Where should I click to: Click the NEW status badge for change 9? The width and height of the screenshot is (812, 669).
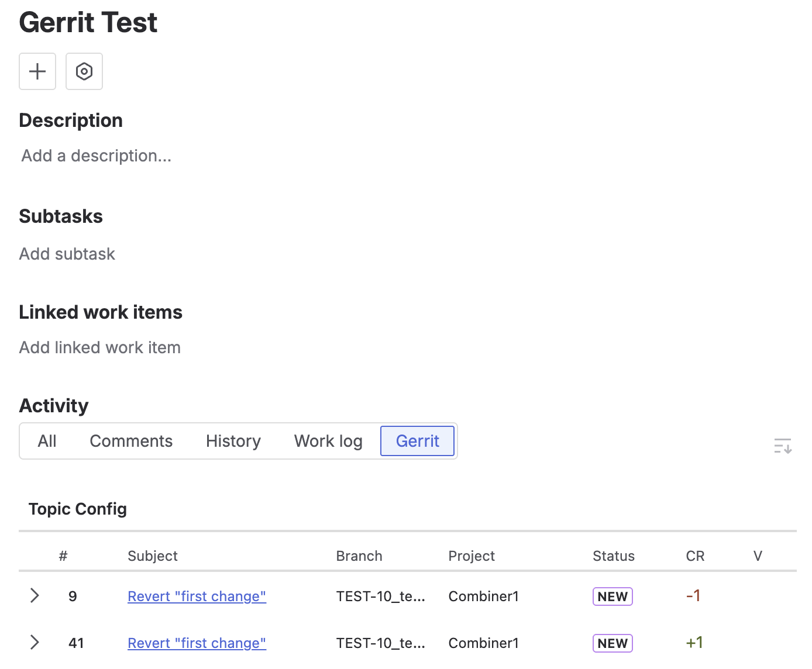pyautogui.click(x=613, y=596)
